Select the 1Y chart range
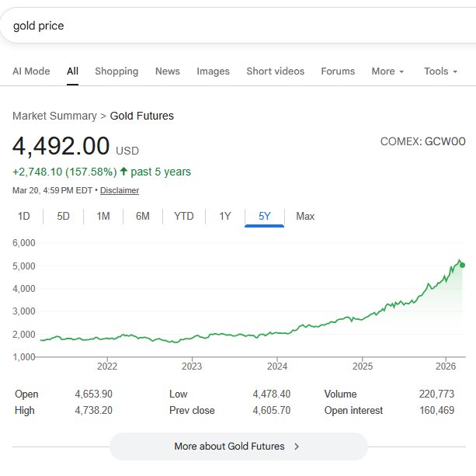 pyautogui.click(x=225, y=216)
